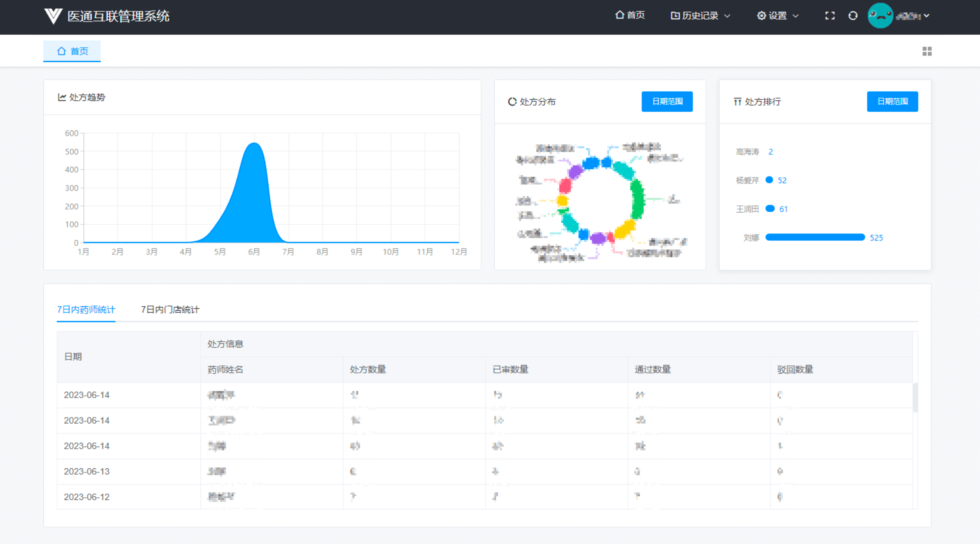Open 日期范围 picker for 处方分布
Viewport: 980px width, 544px height.
pyautogui.click(x=667, y=101)
